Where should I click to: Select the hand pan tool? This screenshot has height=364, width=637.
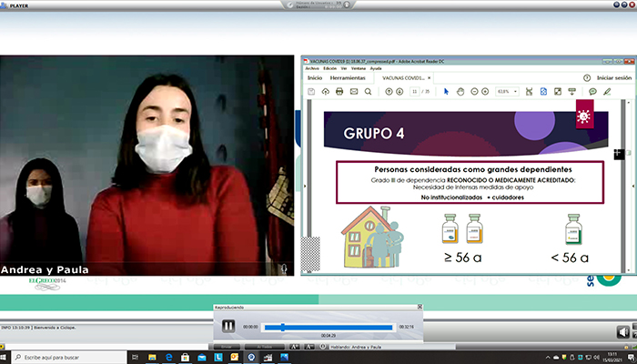pos(460,92)
